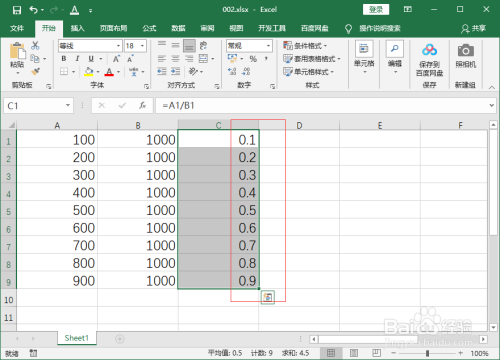Switch to the Formulas tab
Screen dimensions: 500x360
[149, 28]
